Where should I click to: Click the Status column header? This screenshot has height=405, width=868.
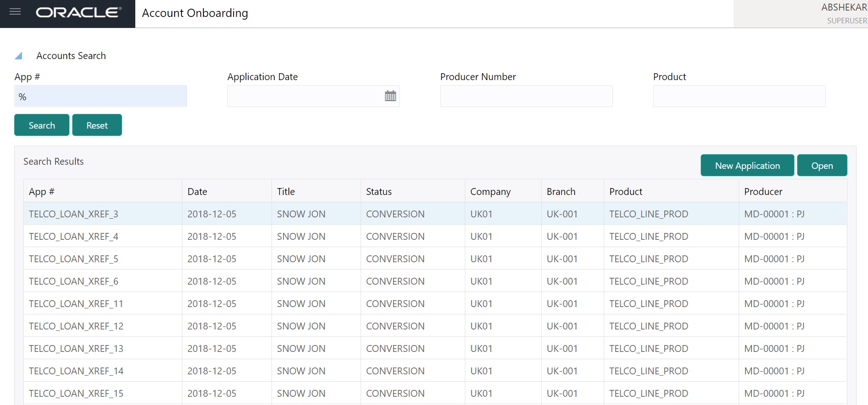tap(379, 192)
